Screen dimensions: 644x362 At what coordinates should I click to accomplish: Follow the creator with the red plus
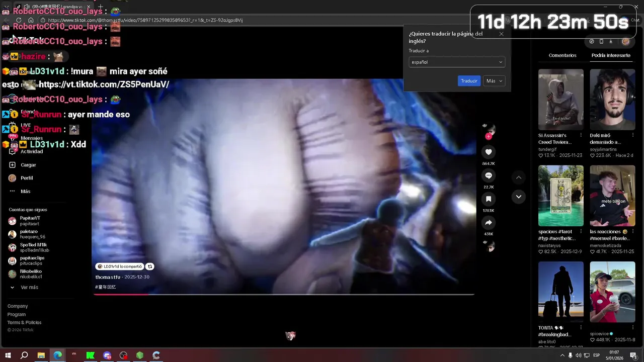click(489, 136)
